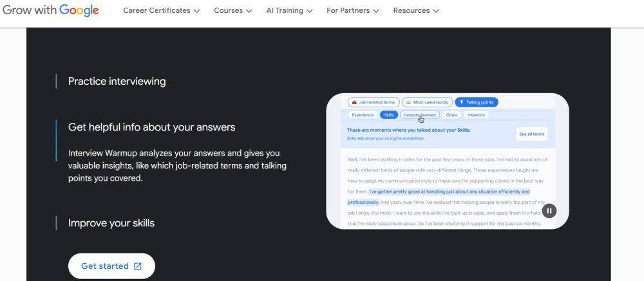Open the Career Certificates menu
The image size is (644, 281).
pos(162,11)
